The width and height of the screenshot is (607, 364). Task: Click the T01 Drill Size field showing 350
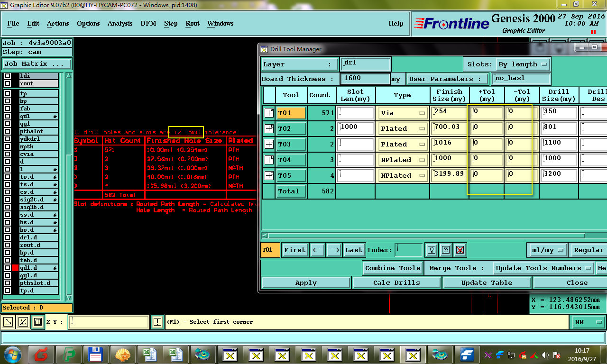tap(559, 113)
